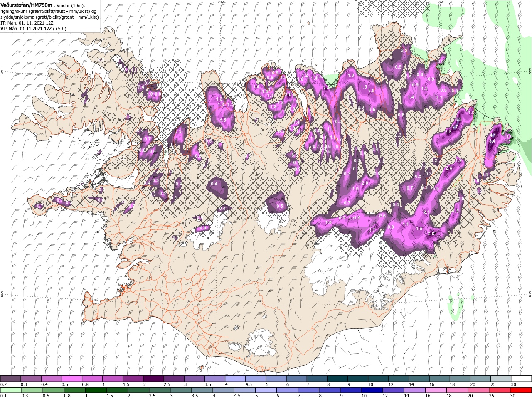Screen dimensions: 532x399
Task: Click the snow scale swatch between 2 and 2.5
Action: (153, 379)
